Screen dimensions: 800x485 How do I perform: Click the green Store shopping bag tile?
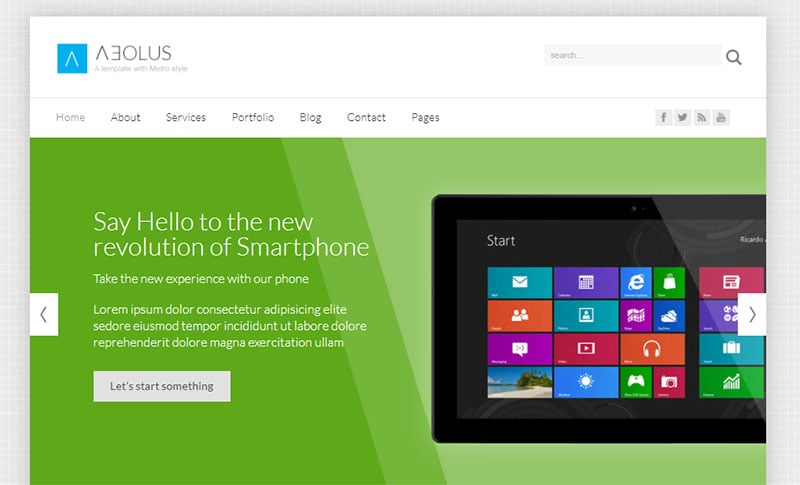pyautogui.click(x=669, y=283)
